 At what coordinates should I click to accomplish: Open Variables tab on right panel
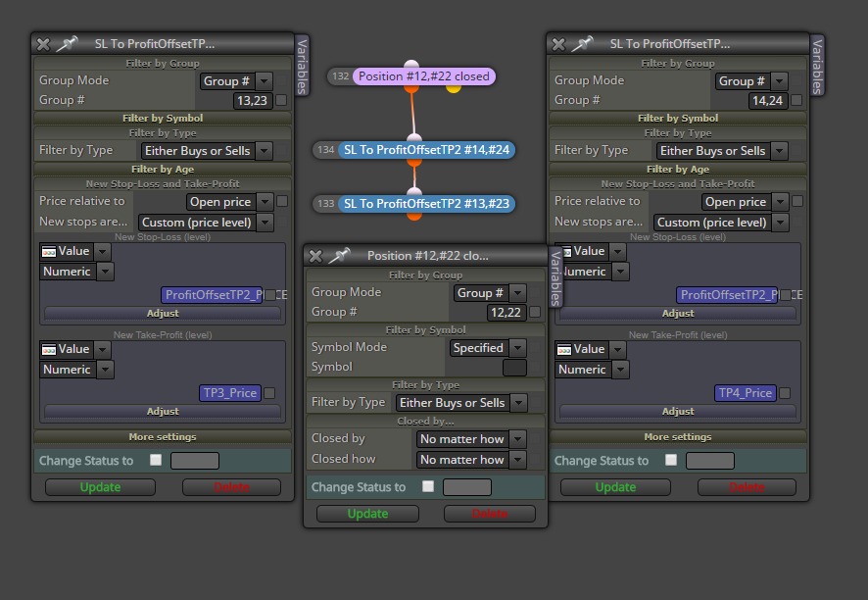tap(818, 66)
